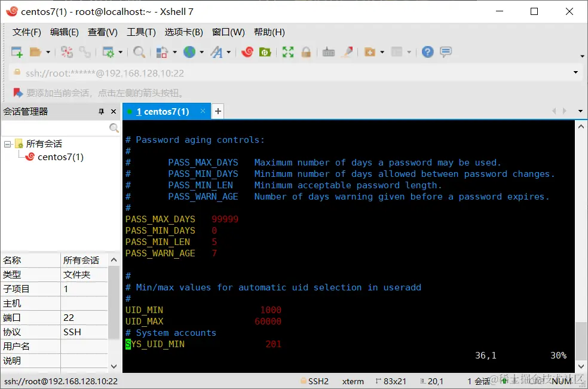Click the xterm status bar entry
588x389 pixels.
353,381
